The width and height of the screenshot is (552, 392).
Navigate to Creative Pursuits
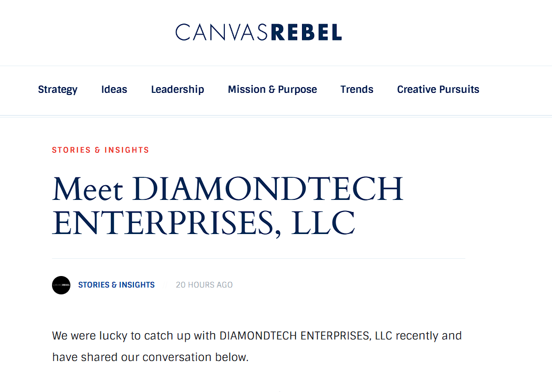(x=438, y=89)
